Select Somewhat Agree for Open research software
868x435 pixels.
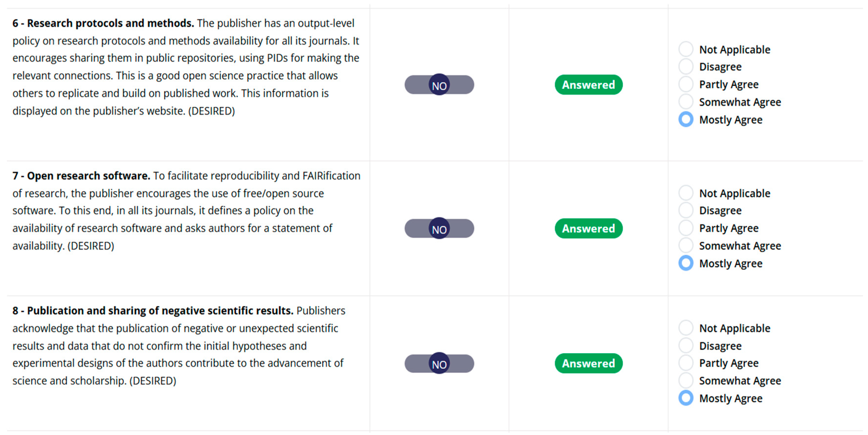click(686, 245)
